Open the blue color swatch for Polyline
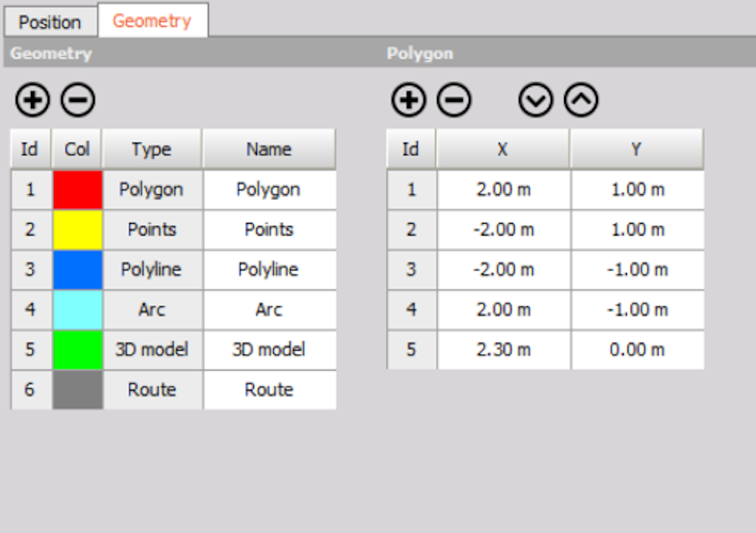Viewport: 756px width, 533px height. 78,269
